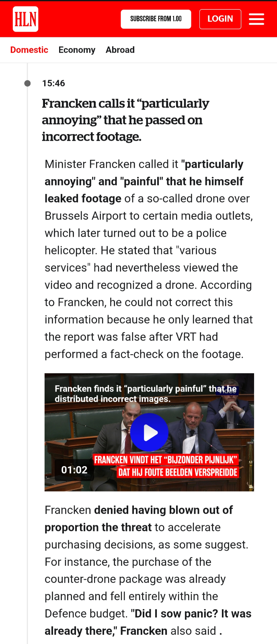Click the Login button

click(220, 19)
